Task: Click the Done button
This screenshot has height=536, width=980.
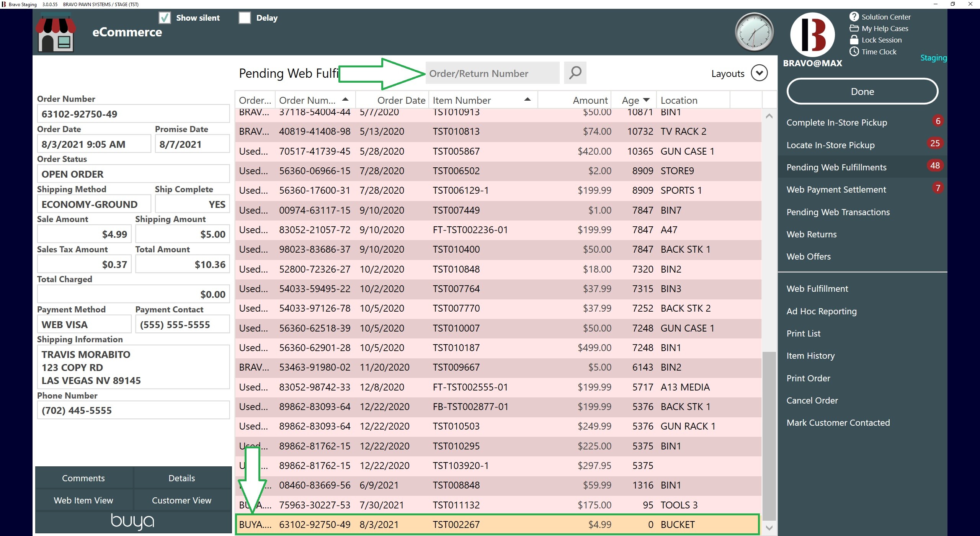Action: pyautogui.click(x=862, y=92)
